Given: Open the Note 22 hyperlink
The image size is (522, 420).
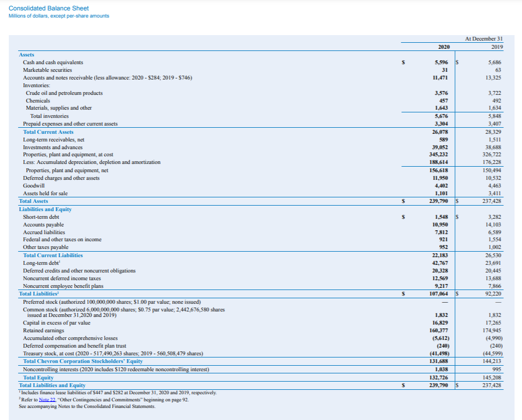Looking at the screenshot, I should click(47, 400).
